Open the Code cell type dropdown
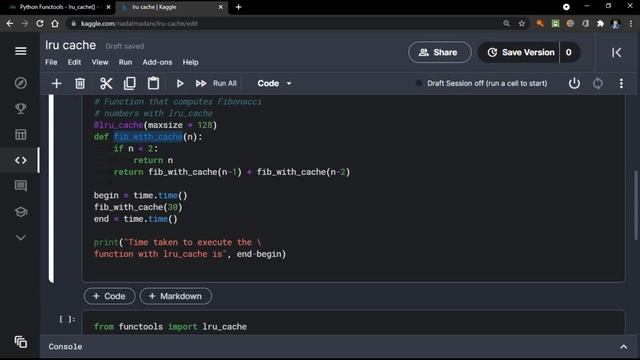Image resolution: width=640 pixels, height=360 pixels. pyautogui.click(x=274, y=83)
